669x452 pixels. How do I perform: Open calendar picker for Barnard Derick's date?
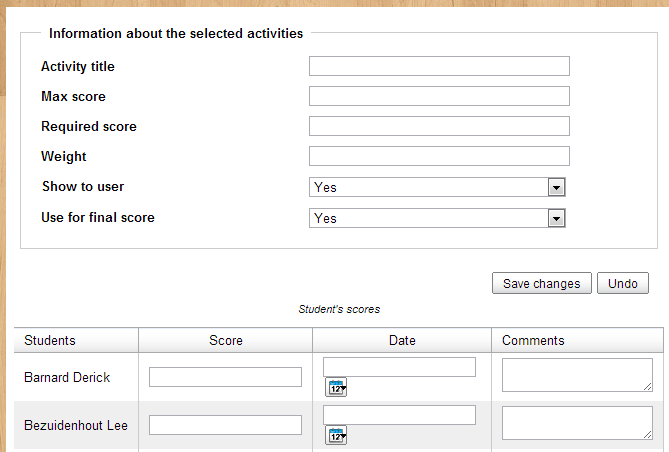point(337,388)
